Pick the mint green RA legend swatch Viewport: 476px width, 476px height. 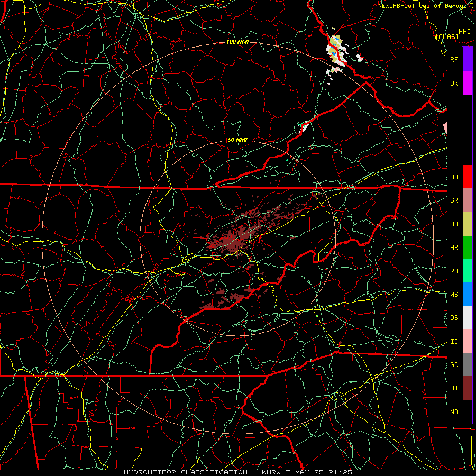[467, 271]
